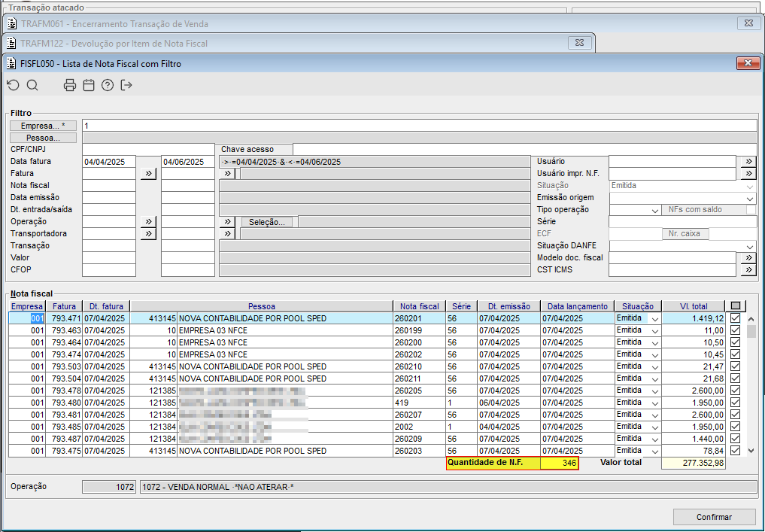The width and height of the screenshot is (765, 532).
Task: Click the printer toolbar icon
Action: pyautogui.click(x=70, y=86)
